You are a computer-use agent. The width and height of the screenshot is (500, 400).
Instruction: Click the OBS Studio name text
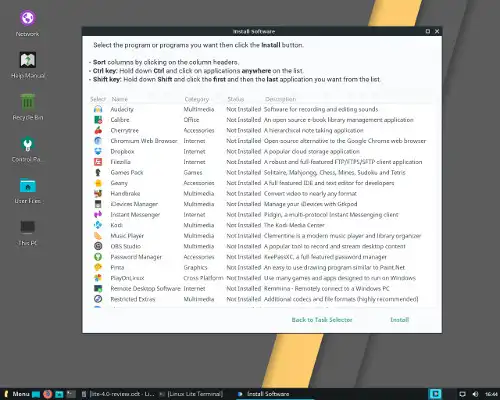[126, 246]
